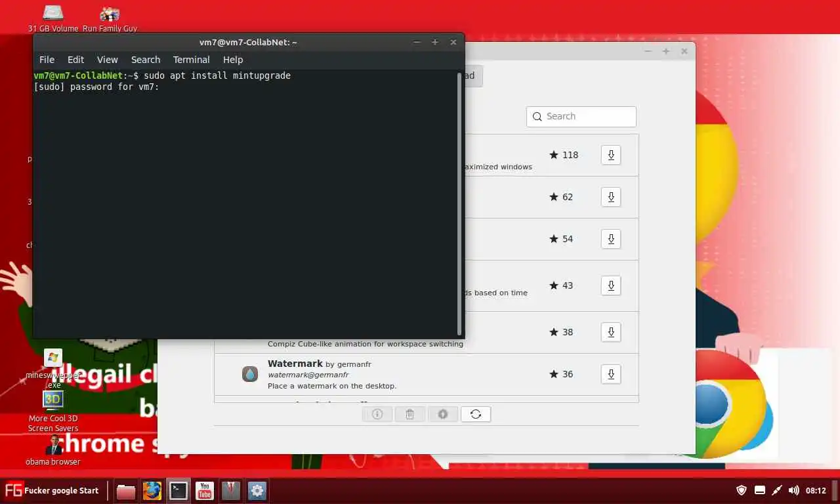Image resolution: width=840 pixels, height=504 pixels.
Task: Click the watermark@germanfr identifier text
Action: click(x=308, y=375)
